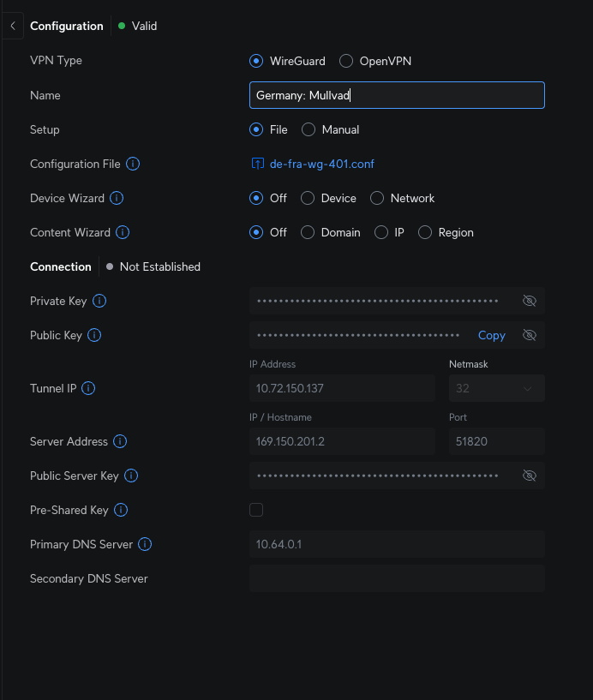Click info icon beside Server Address
Screen dimensions: 593x700
(120, 441)
